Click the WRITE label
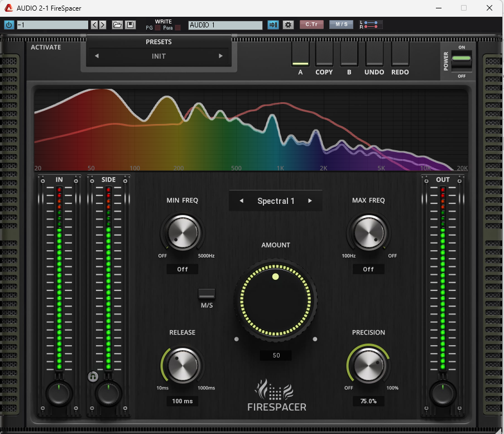The width and height of the screenshot is (504, 434). (x=164, y=22)
